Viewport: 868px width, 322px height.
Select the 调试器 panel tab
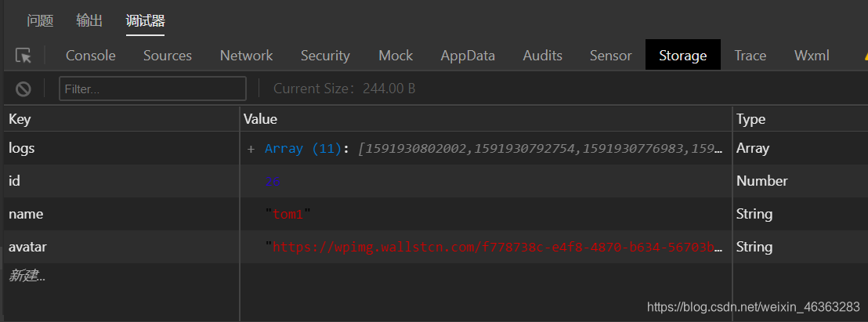145,21
